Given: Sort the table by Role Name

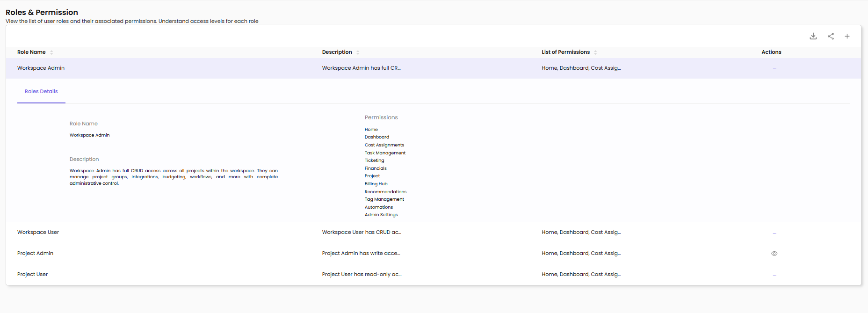Looking at the screenshot, I should click(51, 52).
